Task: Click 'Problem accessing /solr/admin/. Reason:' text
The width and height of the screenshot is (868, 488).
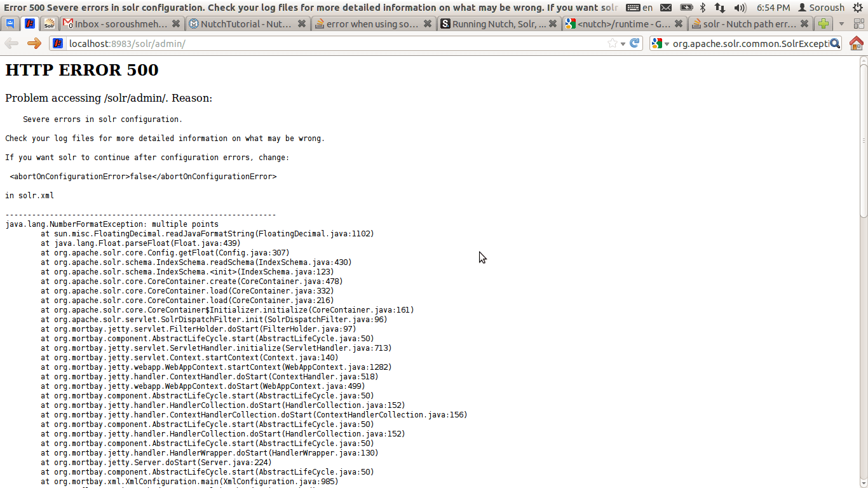Action: click(109, 98)
